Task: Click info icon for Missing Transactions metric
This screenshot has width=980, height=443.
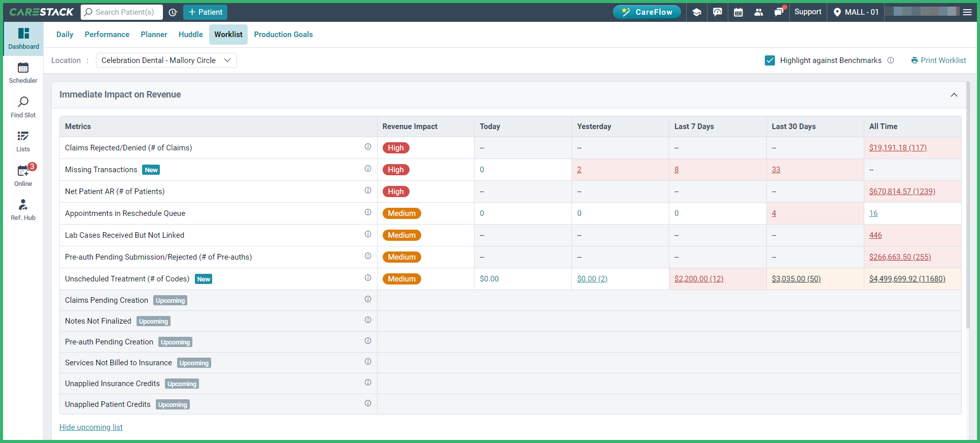Action: coord(368,169)
